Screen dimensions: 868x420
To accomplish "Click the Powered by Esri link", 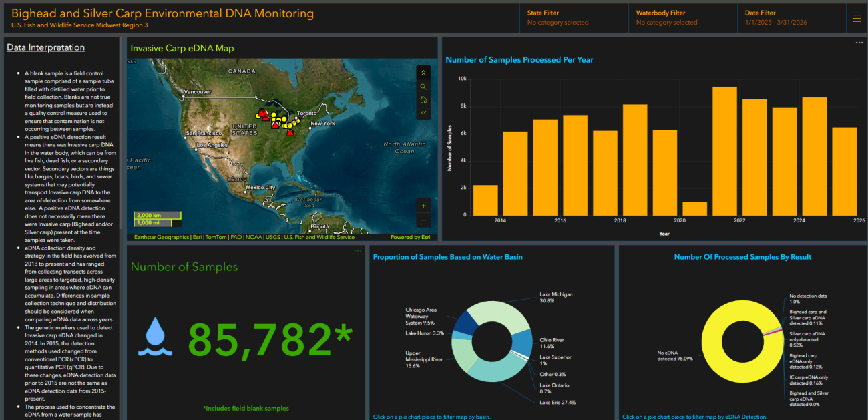I will [x=410, y=237].
